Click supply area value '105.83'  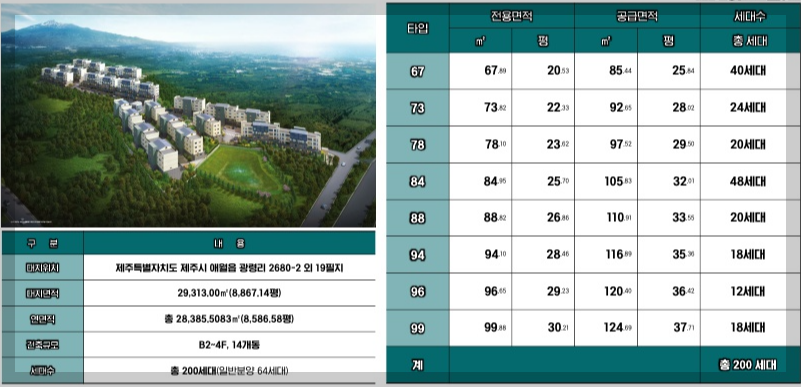tap(617, 182)
